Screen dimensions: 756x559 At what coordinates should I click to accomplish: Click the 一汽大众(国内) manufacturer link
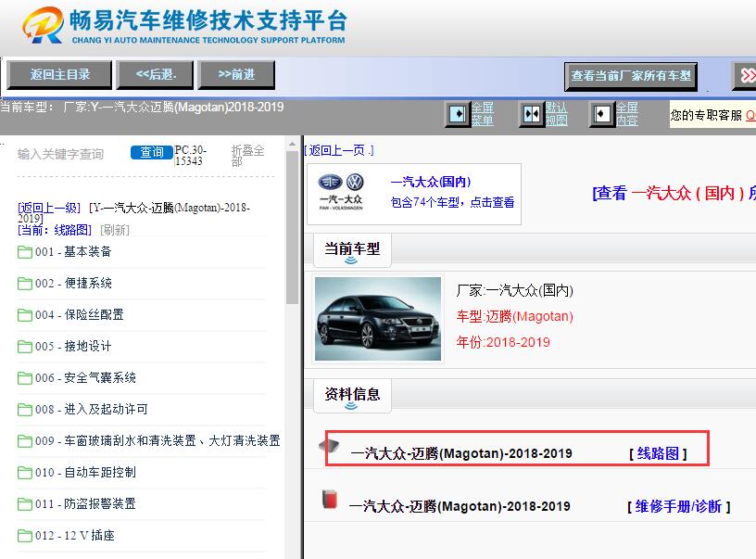(431, 182)
